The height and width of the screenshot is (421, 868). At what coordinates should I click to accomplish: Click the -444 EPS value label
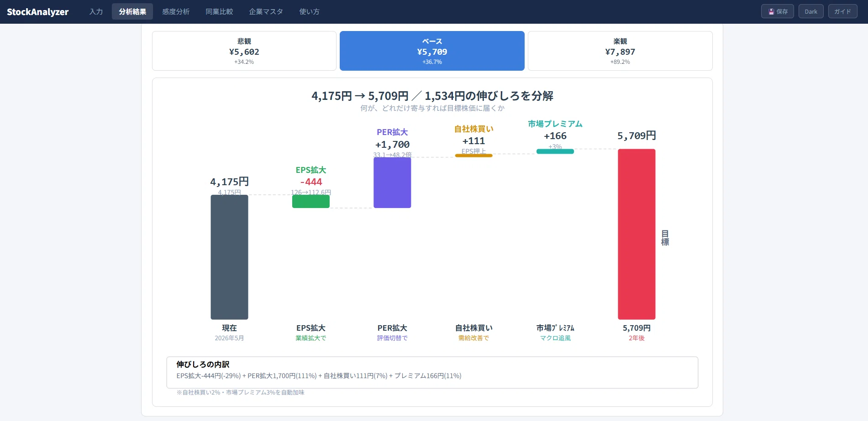(x=311, y=182)
